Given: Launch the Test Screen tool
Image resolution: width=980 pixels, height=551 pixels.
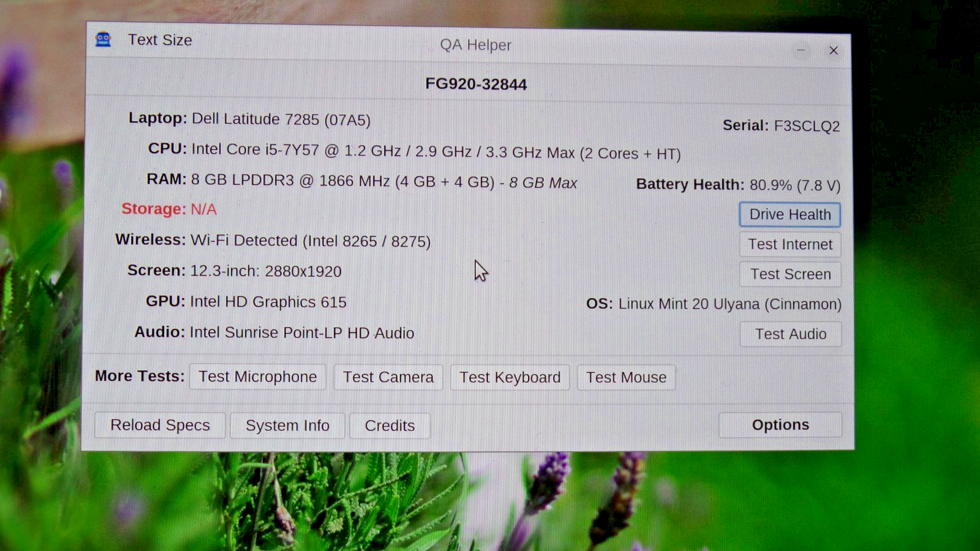Looking at the screenshot, I should pyautogui.click(x=790, y=274).
